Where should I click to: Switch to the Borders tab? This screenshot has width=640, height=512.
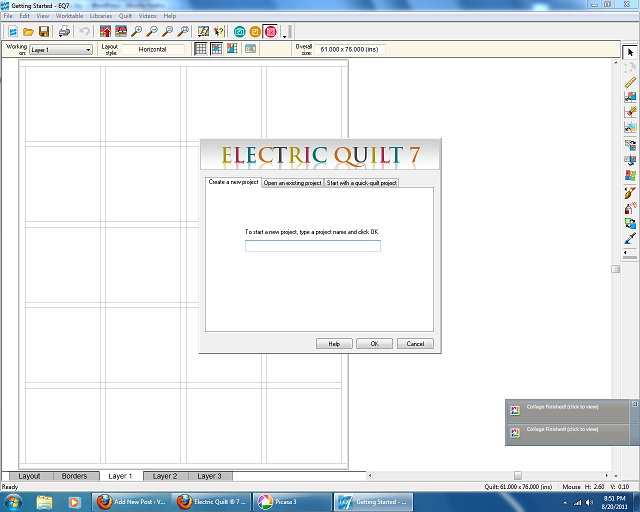74,476
